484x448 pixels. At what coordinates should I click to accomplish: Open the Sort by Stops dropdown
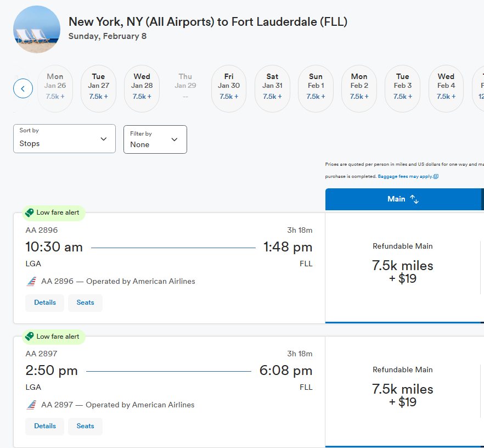65,139
